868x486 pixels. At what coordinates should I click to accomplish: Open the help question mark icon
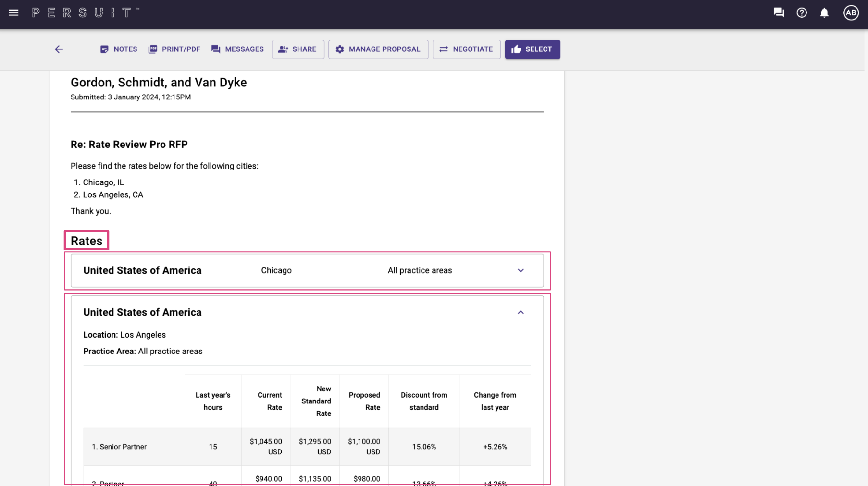tap(802, 13)
